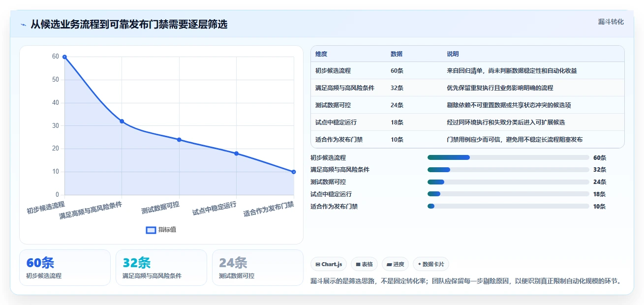Click the 32条 cell in the table
This screenshot has width=644, height=305.
(397, 88)
